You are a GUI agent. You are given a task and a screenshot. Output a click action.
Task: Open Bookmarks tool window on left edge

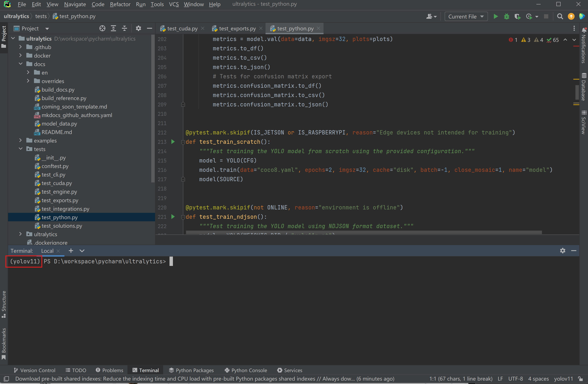tap(4, 344)
